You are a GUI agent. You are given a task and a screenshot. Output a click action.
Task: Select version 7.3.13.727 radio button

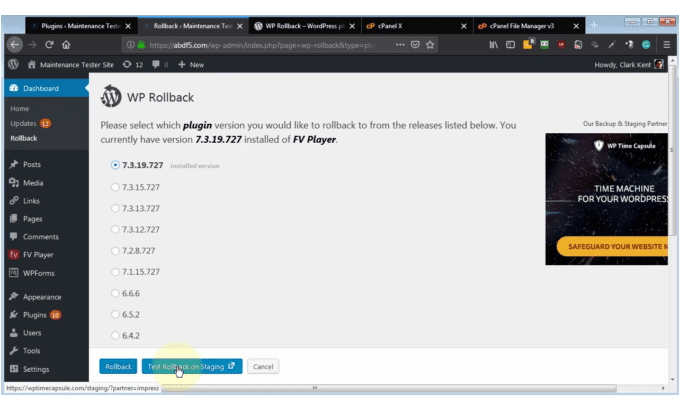pos(115,208)
